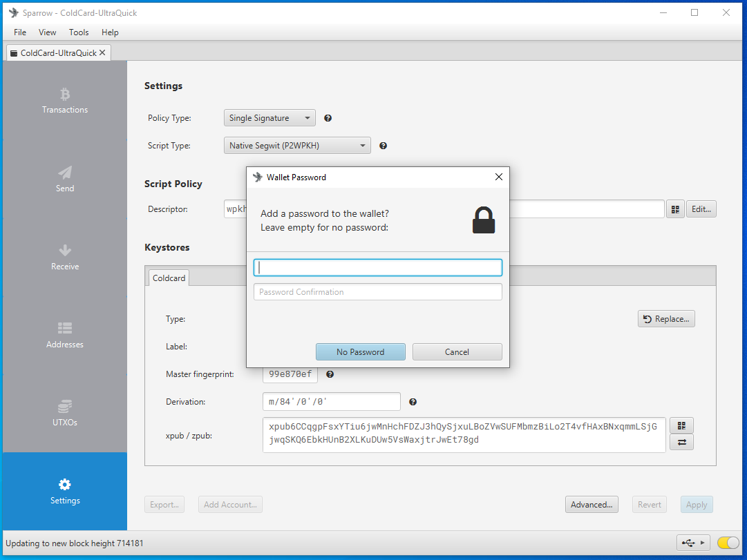Click the xpub switch arrows icon
This screenshot has height=560, width=747.
(x=682, y=443)
